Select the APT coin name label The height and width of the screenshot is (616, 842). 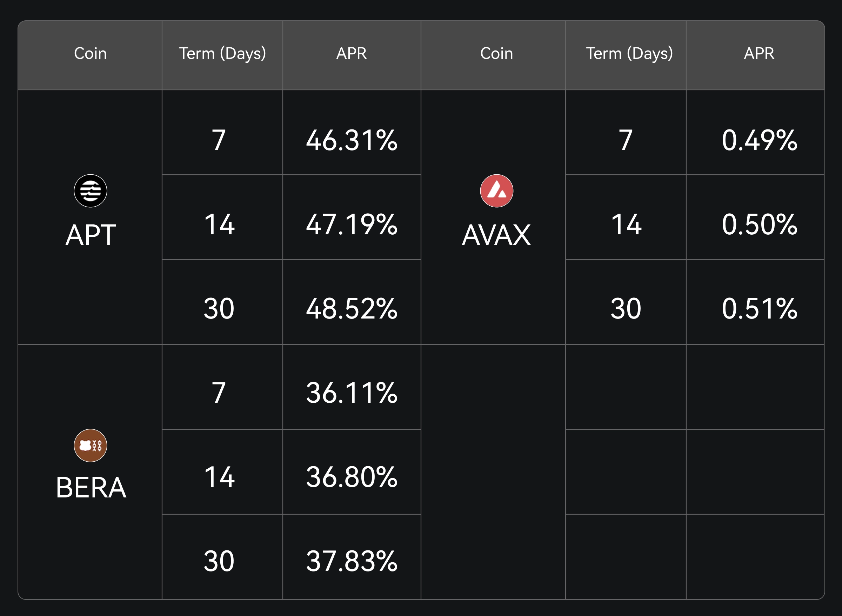coord(91,235)
